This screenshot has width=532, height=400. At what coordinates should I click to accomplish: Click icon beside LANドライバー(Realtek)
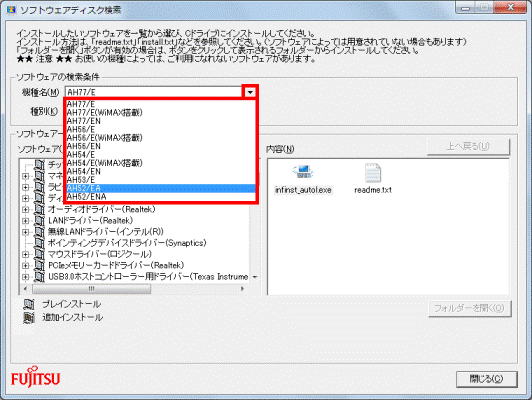(39, 221)
